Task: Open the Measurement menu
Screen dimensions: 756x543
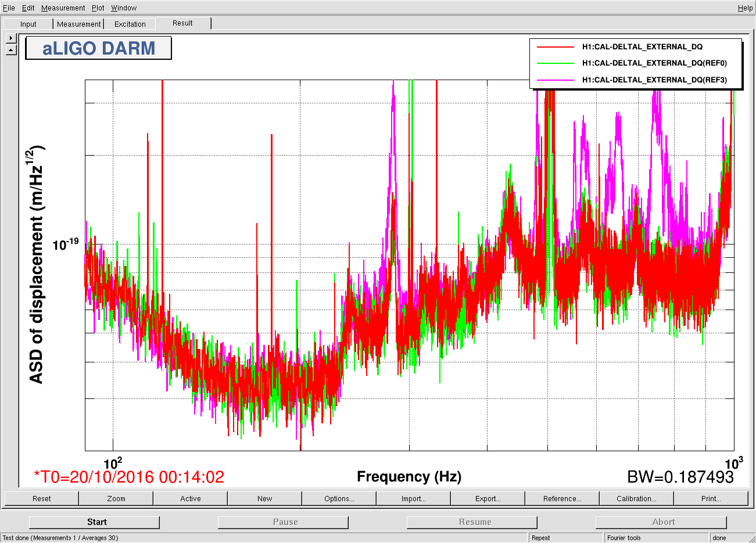Action: [63, 8]
